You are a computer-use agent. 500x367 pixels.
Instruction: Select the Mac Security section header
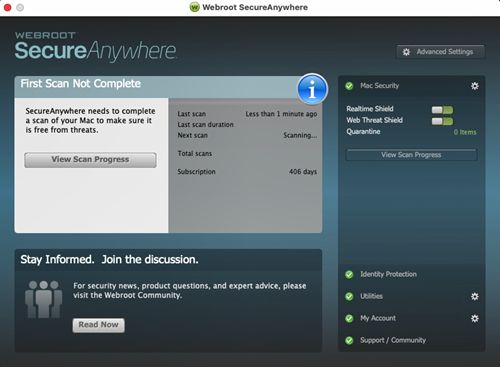pos(379,86)
